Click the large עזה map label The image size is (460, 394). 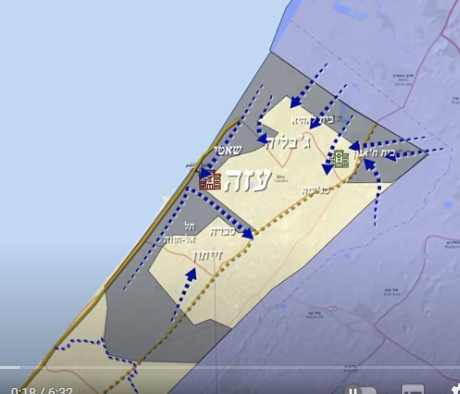[248, 180]
